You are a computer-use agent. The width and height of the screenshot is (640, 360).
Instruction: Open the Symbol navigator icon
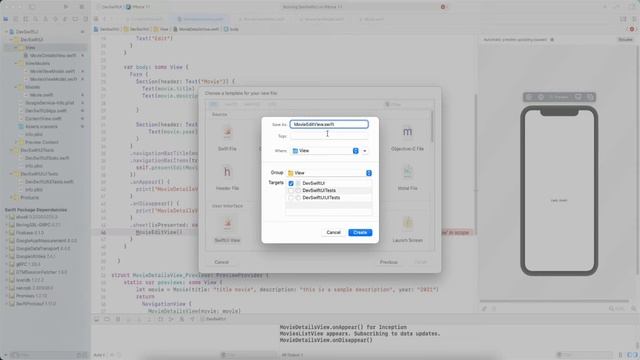(25, 19)
